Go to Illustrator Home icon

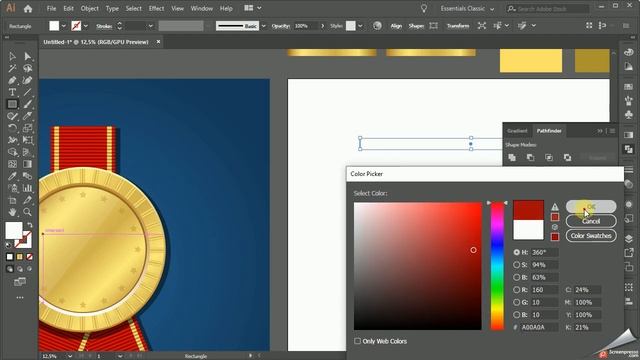coord(28,8)
